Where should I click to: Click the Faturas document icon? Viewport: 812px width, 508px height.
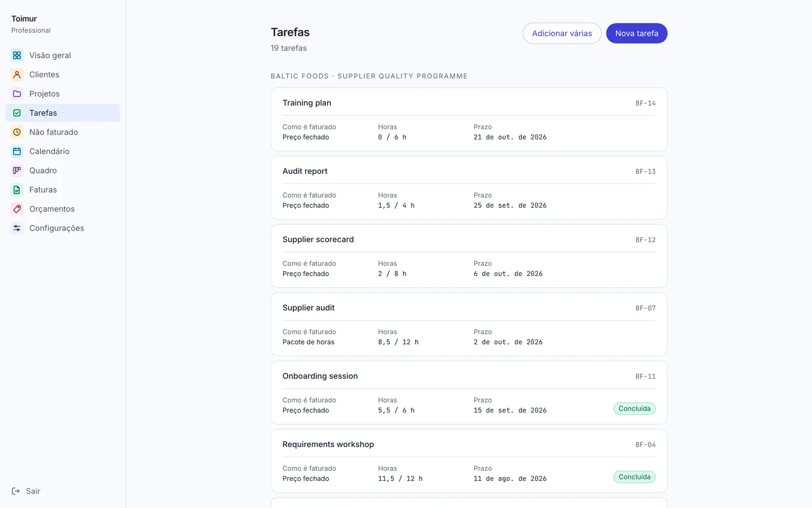pyautogui.click(x=17, y=190)
